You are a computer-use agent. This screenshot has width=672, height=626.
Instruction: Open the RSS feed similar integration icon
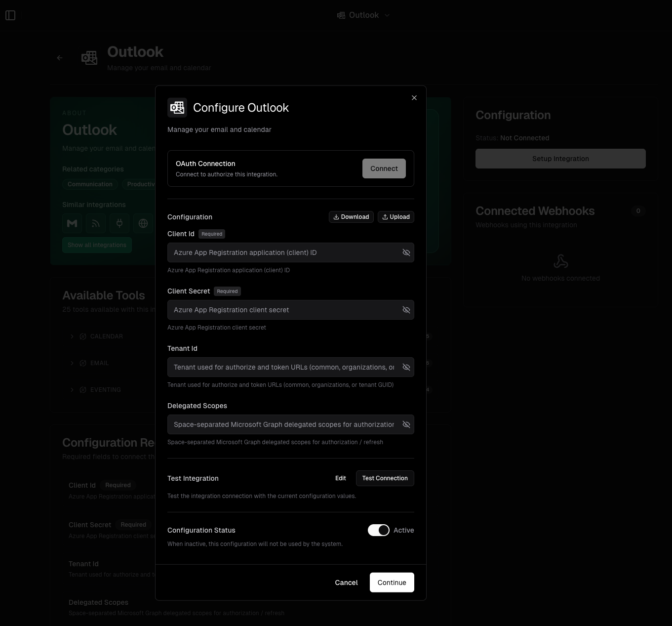coord(96,223)
